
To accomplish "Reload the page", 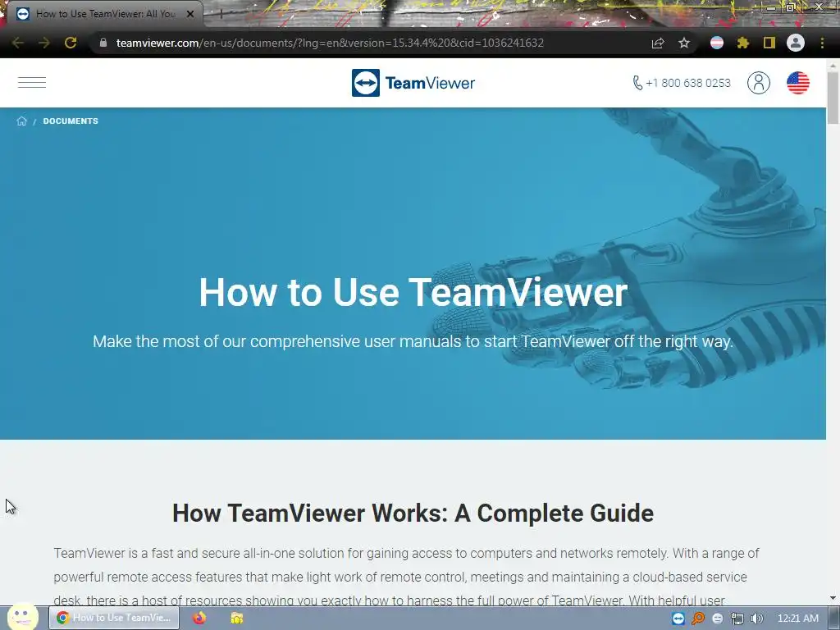I will click(71, 43).
